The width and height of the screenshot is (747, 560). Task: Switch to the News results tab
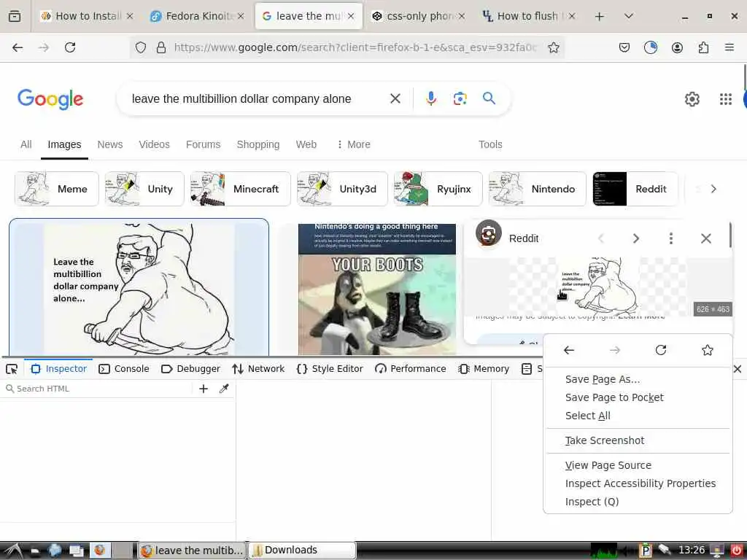[110, 144]
